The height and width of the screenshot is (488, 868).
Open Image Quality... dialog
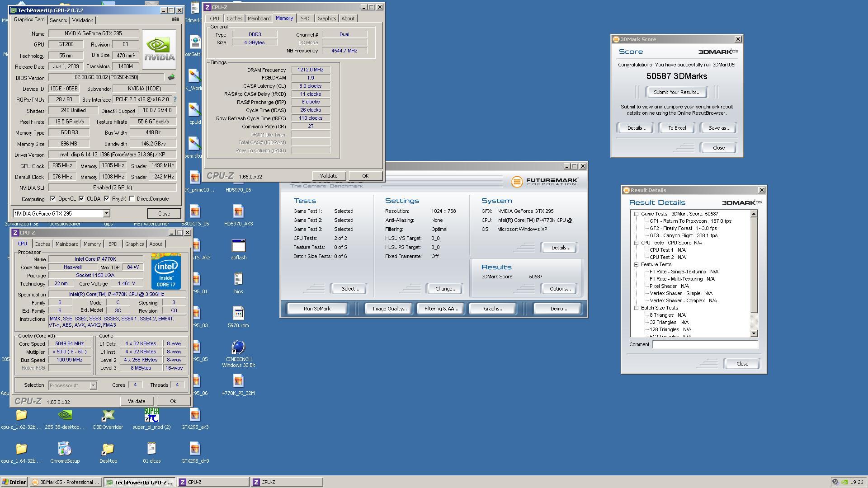tap(389, 309)
